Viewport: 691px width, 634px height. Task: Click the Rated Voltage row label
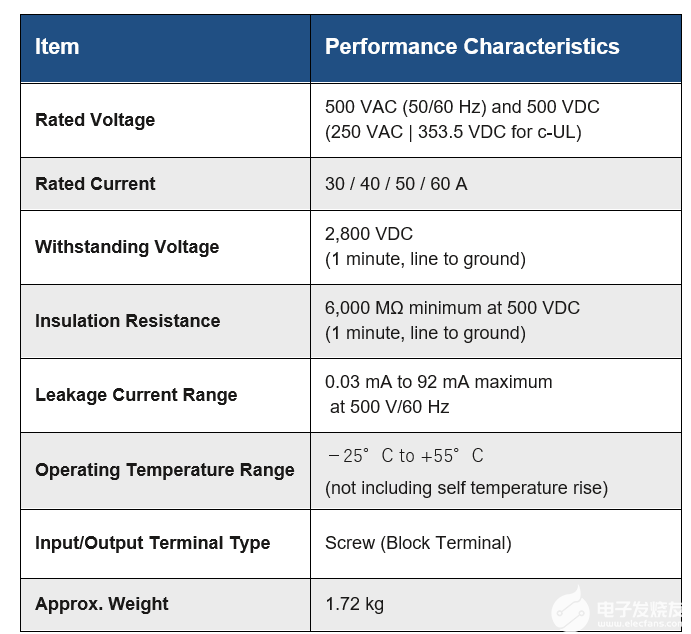pyautogui.click(x=95, y=120)
